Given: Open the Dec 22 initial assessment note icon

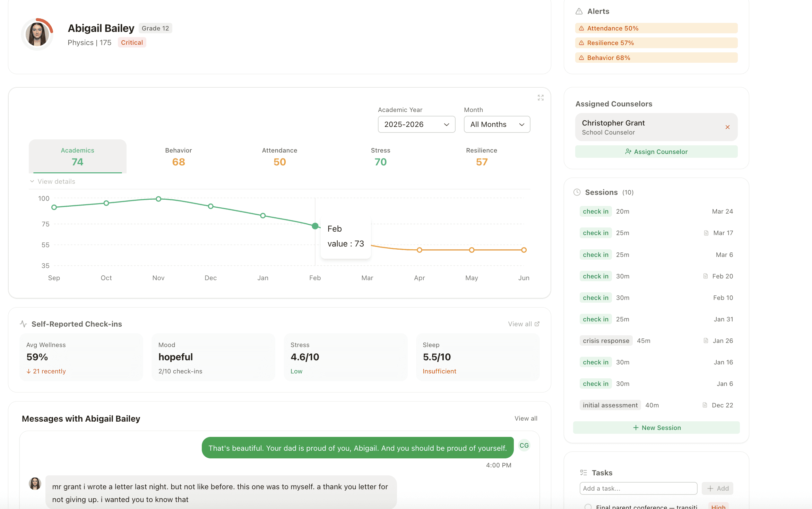Looking at the screenshot, I should (x=705, y=405).
